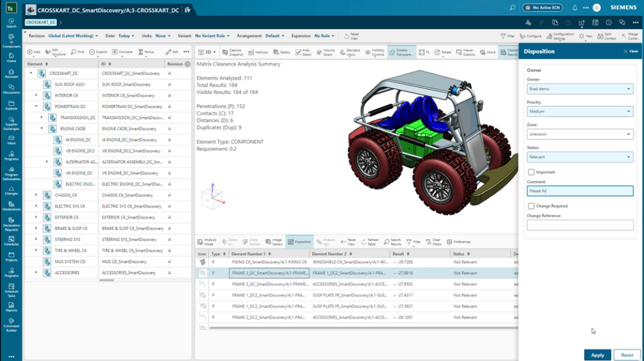Activate the Area Select tool
This screenshot has height=361, width=644.
303,52
